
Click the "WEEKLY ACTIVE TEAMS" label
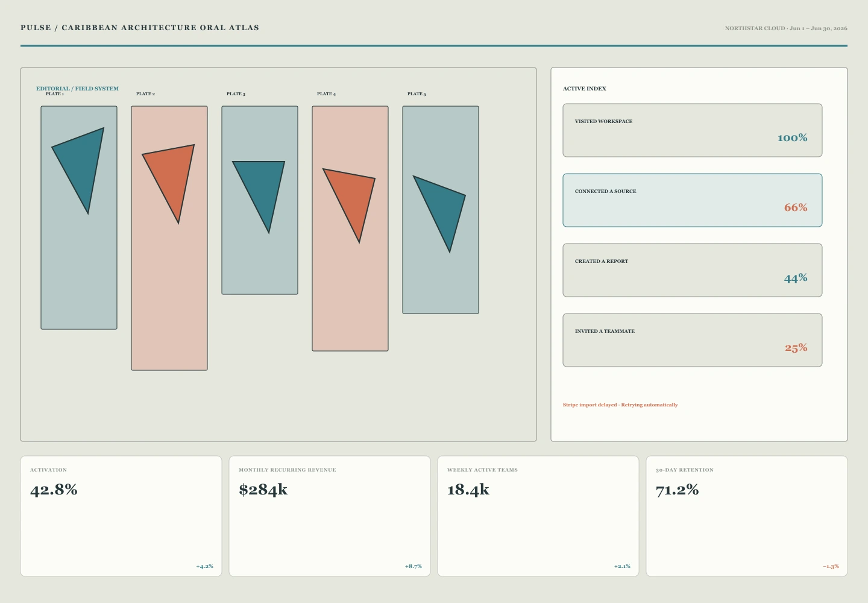click(482, 470)
